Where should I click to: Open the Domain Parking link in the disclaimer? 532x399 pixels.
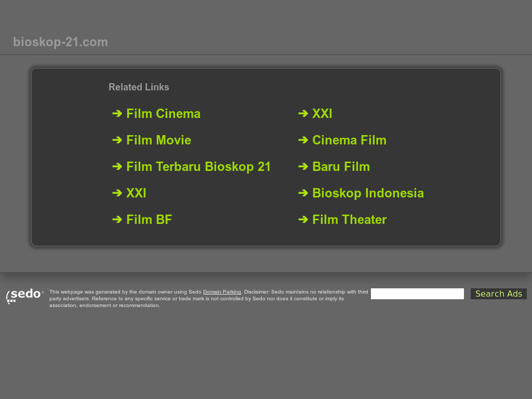222,292
